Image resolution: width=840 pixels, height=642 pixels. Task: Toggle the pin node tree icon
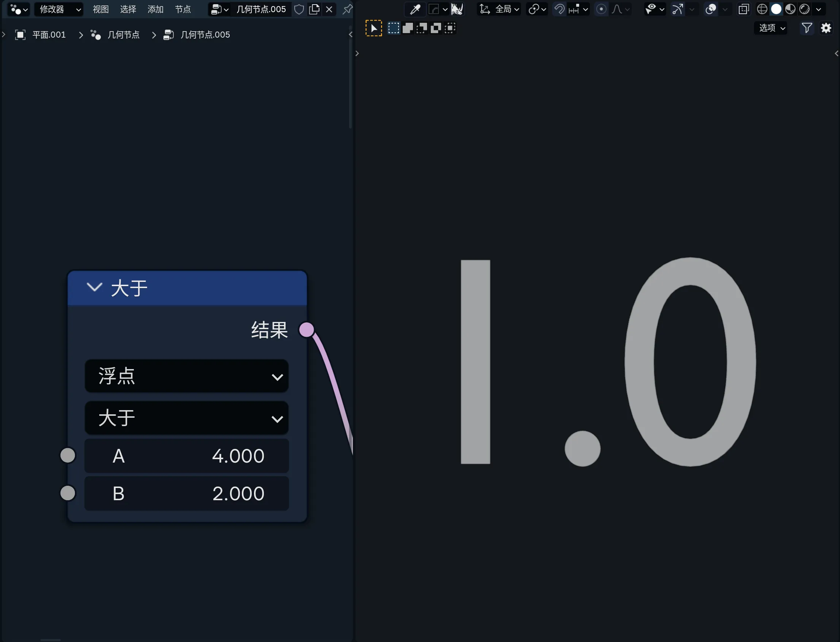tap(347, 9)
